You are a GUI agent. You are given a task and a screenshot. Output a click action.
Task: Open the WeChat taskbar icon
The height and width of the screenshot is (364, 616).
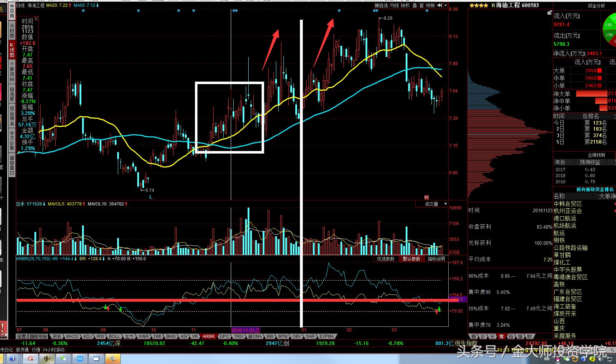pyautogui.click(x=64, y=358)
